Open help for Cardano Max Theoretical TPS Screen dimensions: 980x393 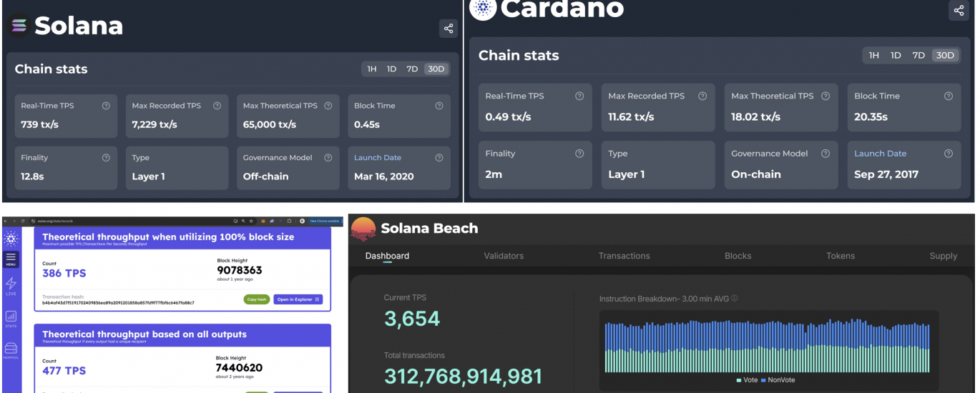click(x=825, y=96)
